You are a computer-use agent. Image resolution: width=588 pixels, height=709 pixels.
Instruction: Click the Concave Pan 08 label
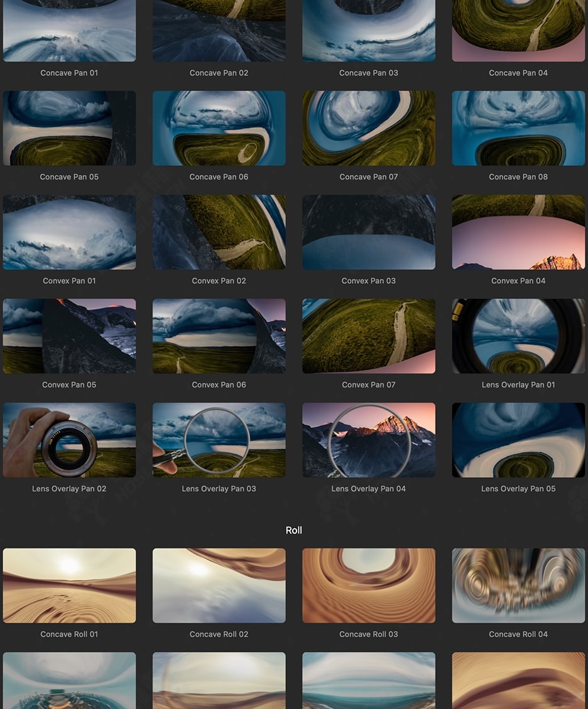coord(518,177)
